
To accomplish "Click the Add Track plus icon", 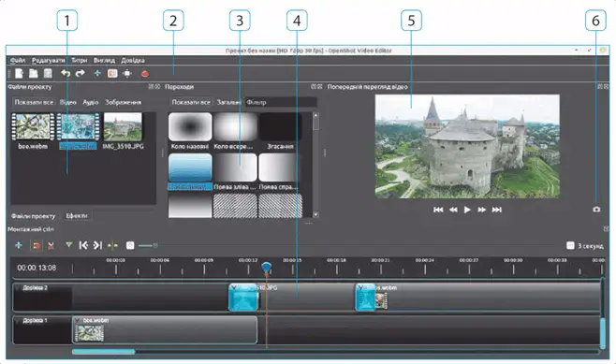I will click(19, 245).
